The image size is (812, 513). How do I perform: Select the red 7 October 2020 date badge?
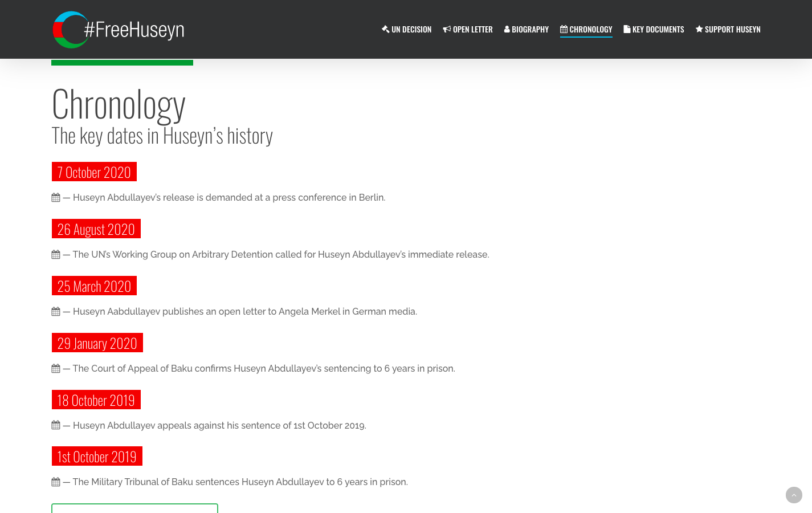pyautogui.click(x=94, y=172)
